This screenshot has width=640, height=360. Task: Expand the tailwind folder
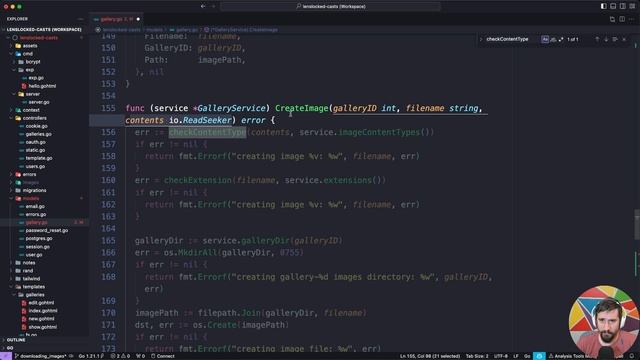coord(31,279)
